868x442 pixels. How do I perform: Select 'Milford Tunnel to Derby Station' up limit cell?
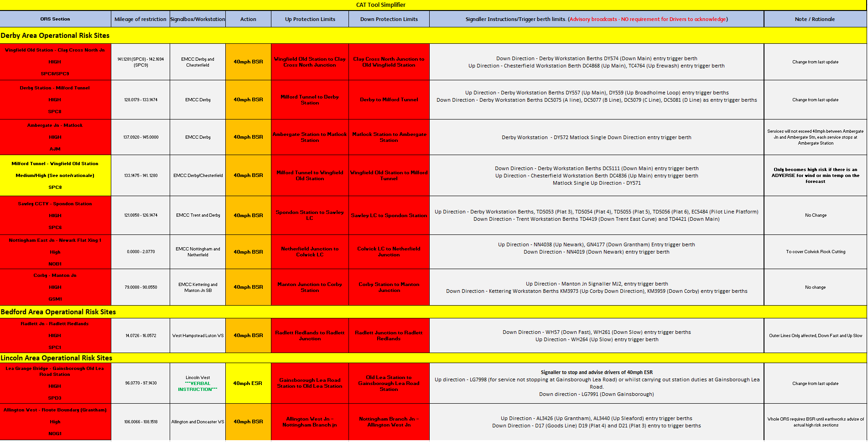(x=310, y=100)
